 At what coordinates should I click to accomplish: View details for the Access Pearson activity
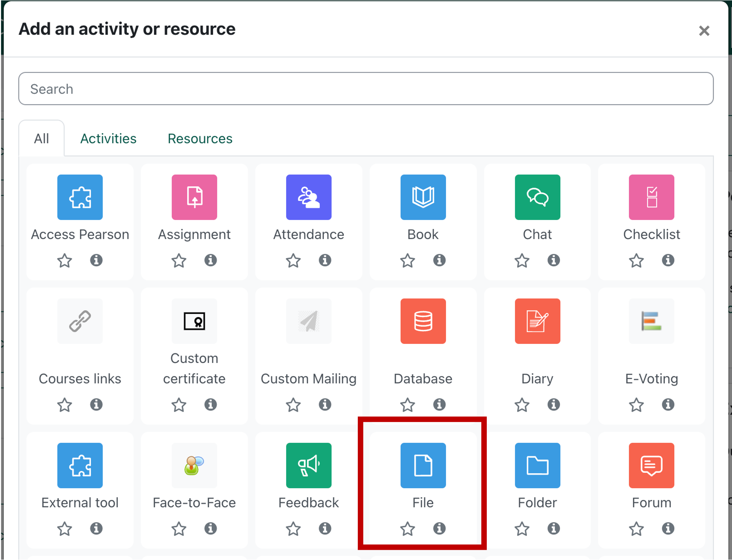[x=96, y=261]
